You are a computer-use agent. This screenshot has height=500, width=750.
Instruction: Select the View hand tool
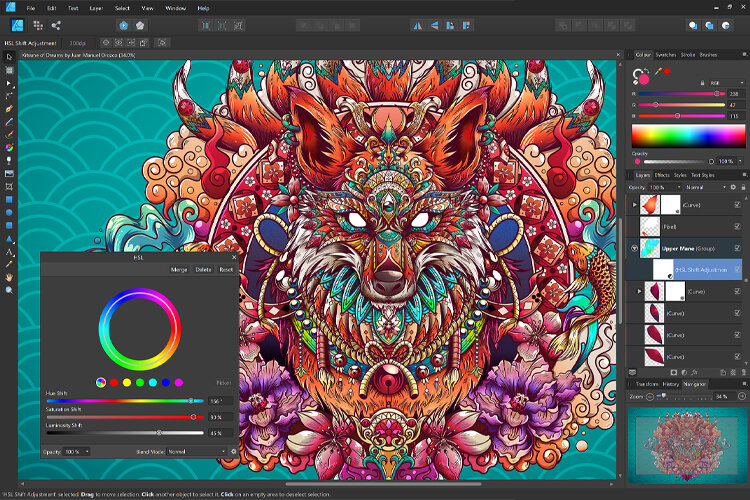pyautogui.click(x=9, y=277)
